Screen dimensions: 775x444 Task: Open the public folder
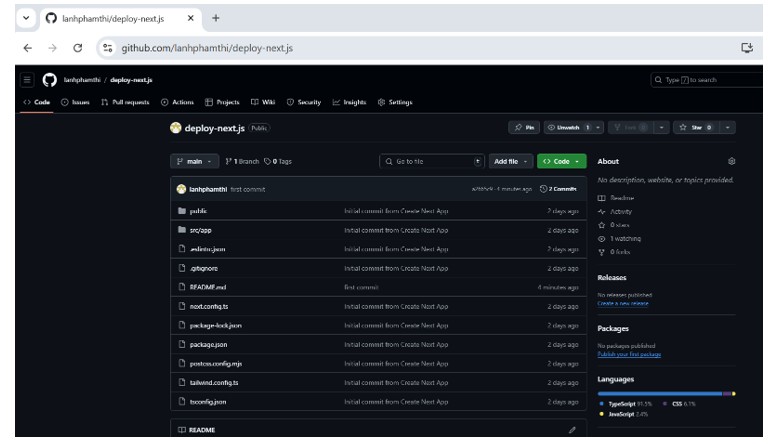[x=198, y=211]
